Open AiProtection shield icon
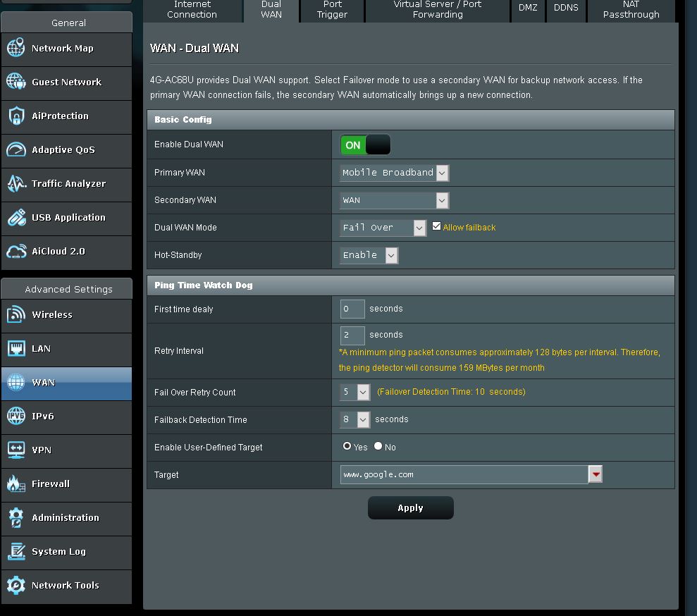 (x=16, y=116)
